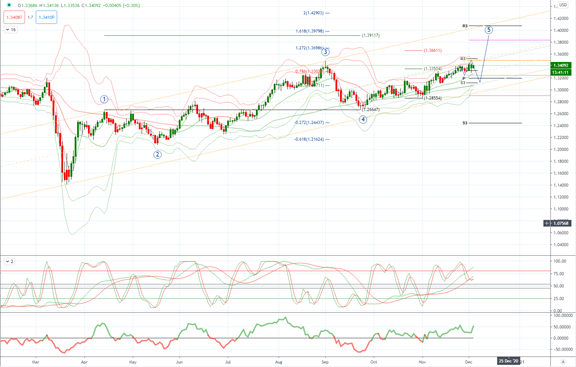The width and height of the screenshot is (576, 367).
Task: Click the red line price label (1.36611)
Action: point(433,50)
